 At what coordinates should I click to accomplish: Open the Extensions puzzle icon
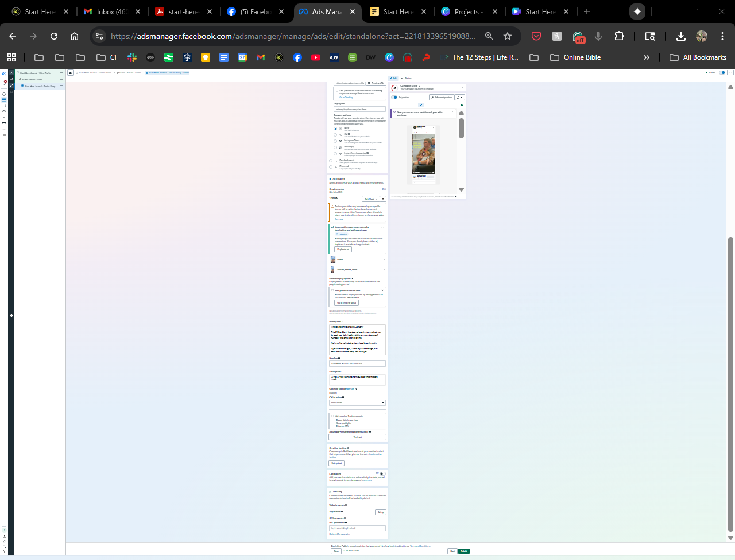pos(619,36)
